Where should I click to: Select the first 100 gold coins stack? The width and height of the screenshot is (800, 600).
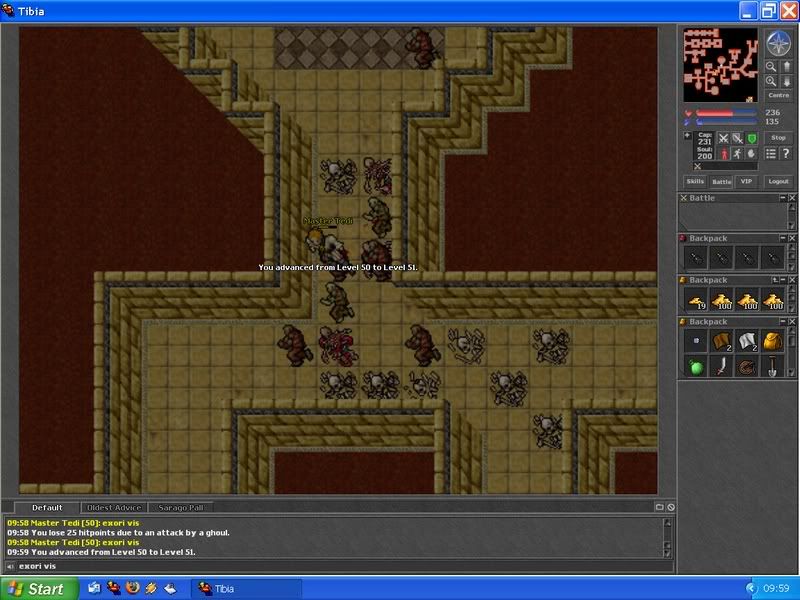pyautogui.click(x=722, y=301)
